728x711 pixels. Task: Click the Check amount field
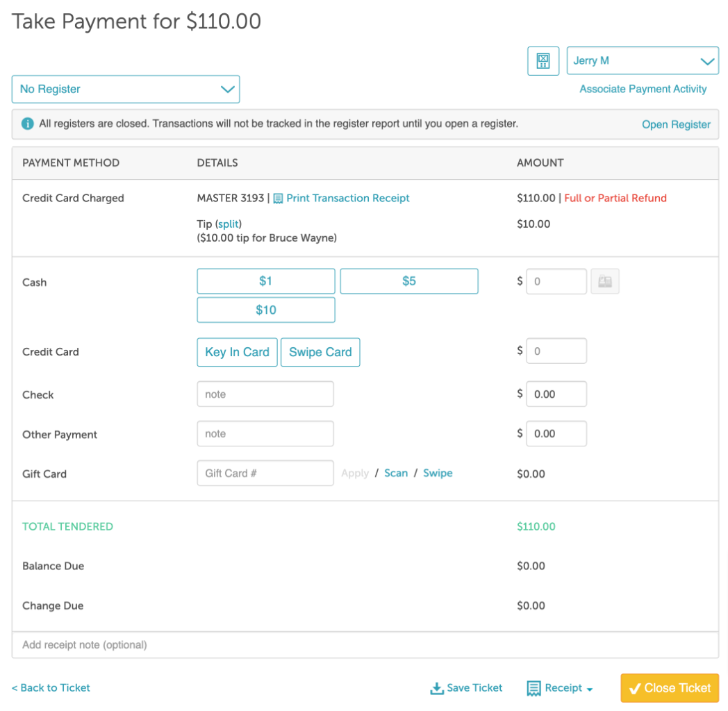(x=556, y=394)
